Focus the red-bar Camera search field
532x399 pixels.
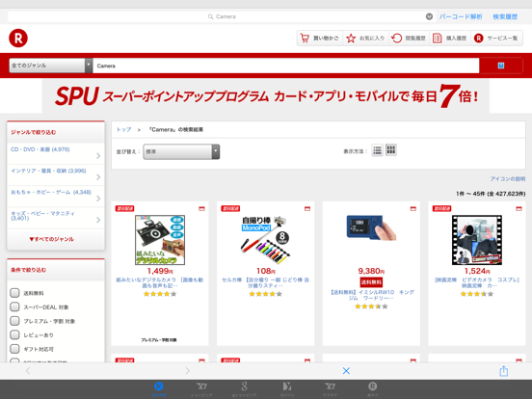coord(285,66)
